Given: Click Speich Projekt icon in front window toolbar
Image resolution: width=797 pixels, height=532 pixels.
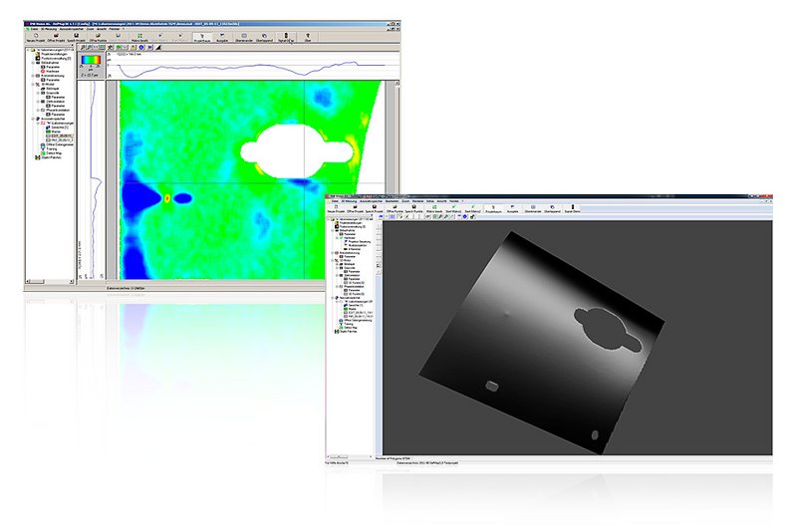Looking at the screenshot, I should (x=375, y=207).
